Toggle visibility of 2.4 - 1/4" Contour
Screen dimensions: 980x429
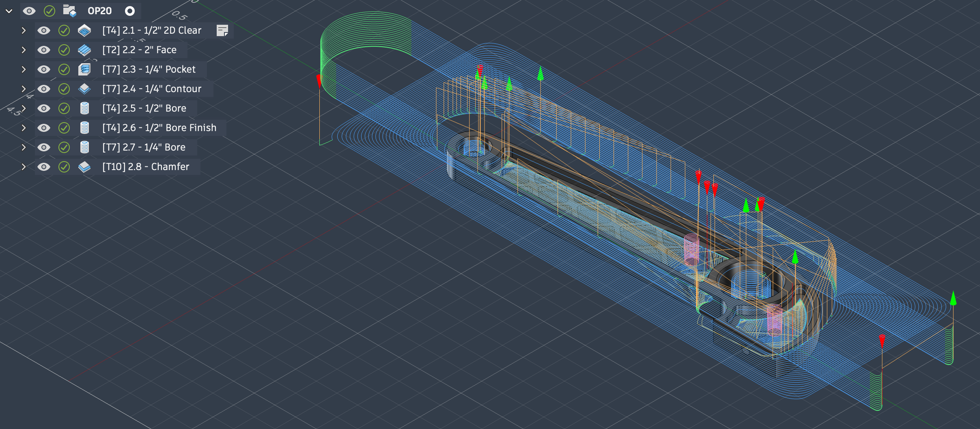coord(44,89)
